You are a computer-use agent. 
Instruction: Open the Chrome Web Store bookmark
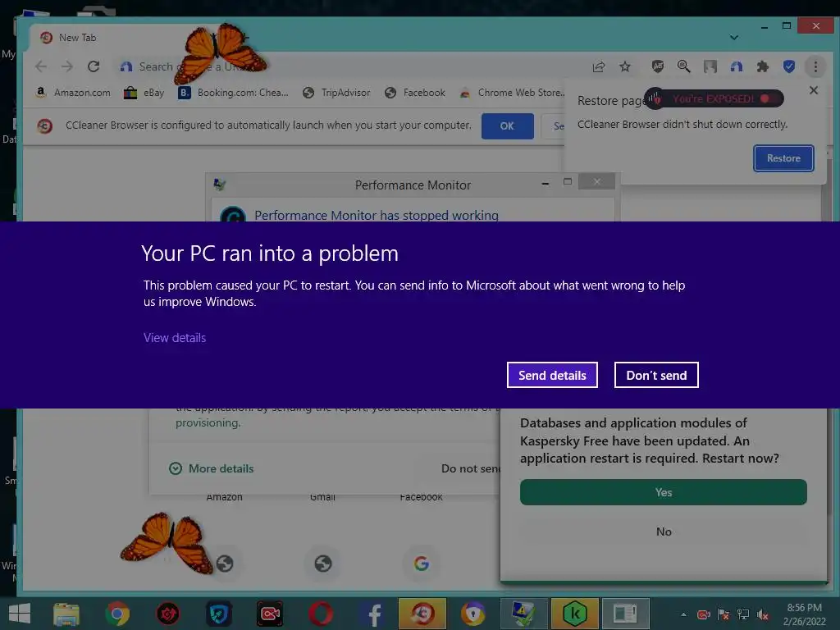(512, 93)
